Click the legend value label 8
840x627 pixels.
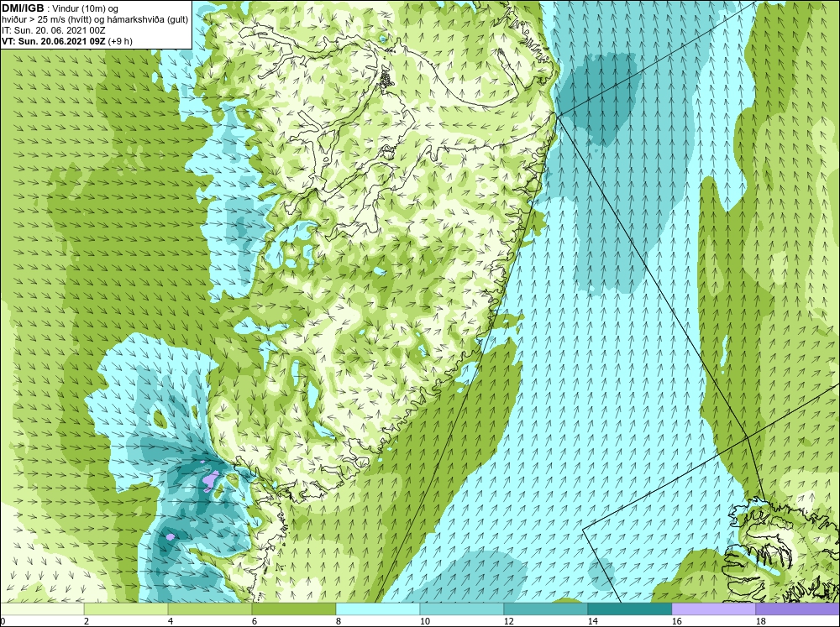point(337,621)
